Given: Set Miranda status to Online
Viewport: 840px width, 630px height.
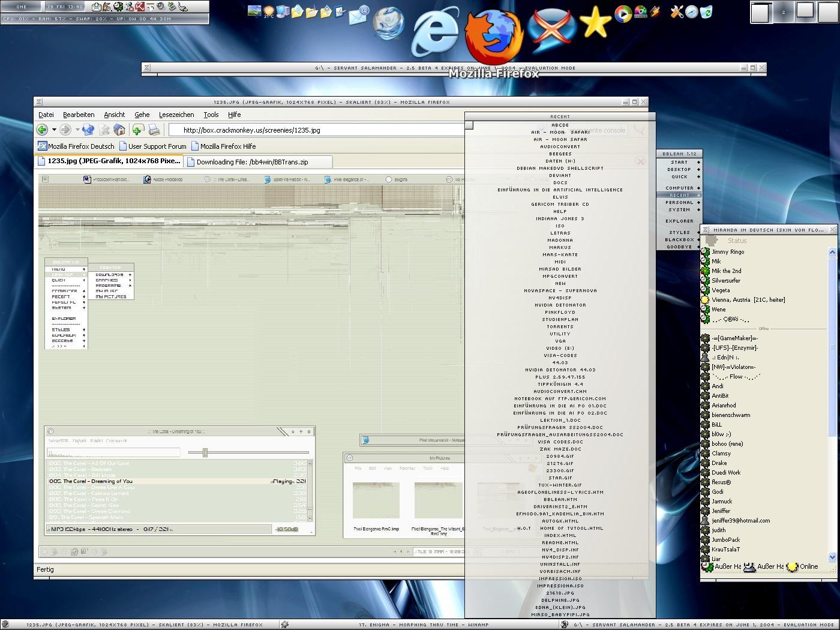Looking at the screenshot, I should (803, 566).
